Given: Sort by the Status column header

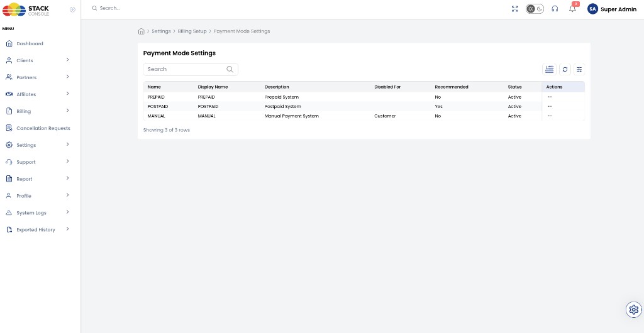Looking at the screenshot, I should pyautogui.click(x=514, y=87).
